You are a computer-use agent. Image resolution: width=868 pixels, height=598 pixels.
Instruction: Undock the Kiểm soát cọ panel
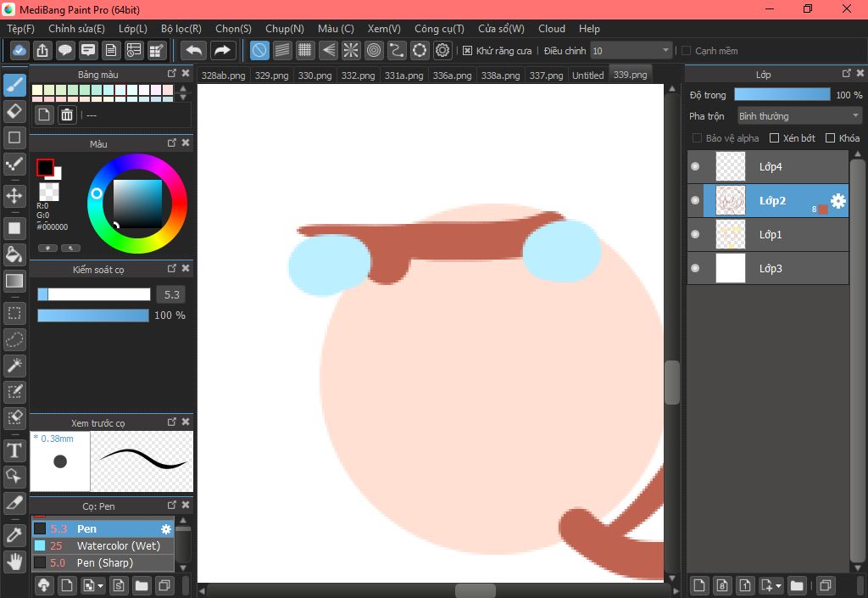pyautogui.click(x=171, y=268)
